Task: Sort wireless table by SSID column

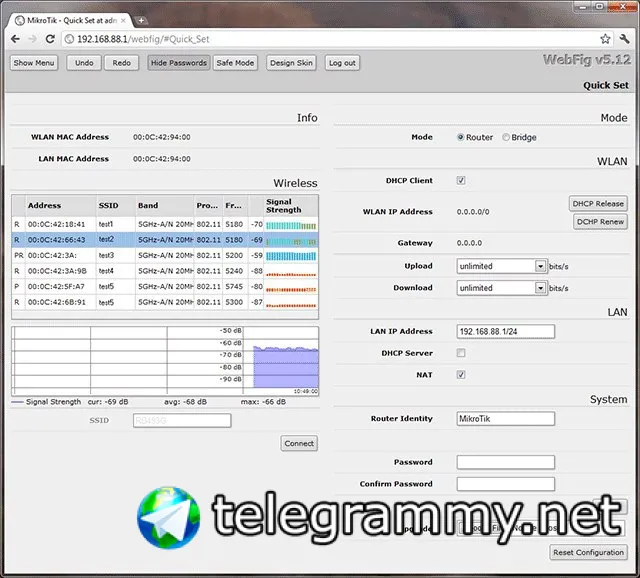Action: tap(116, 205)
